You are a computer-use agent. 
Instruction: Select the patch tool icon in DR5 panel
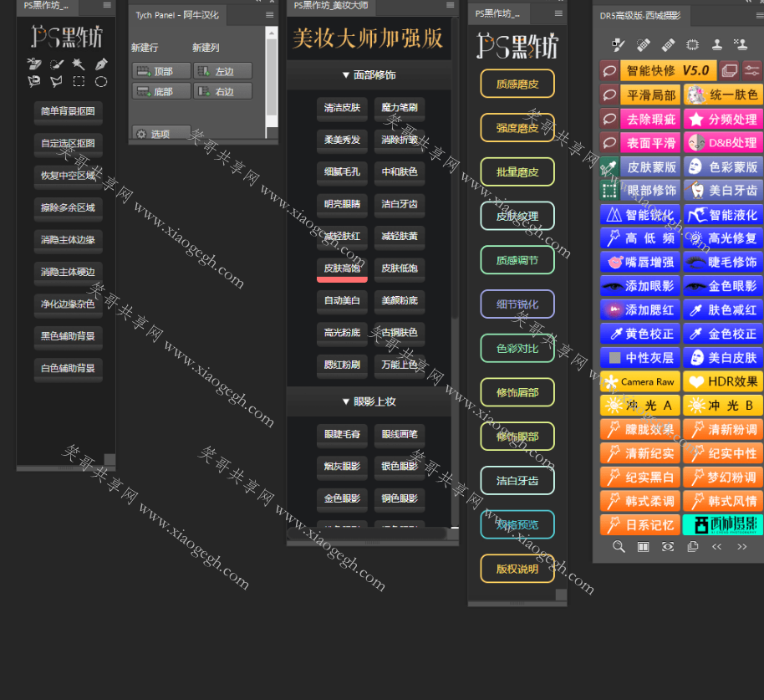(692, 45)
